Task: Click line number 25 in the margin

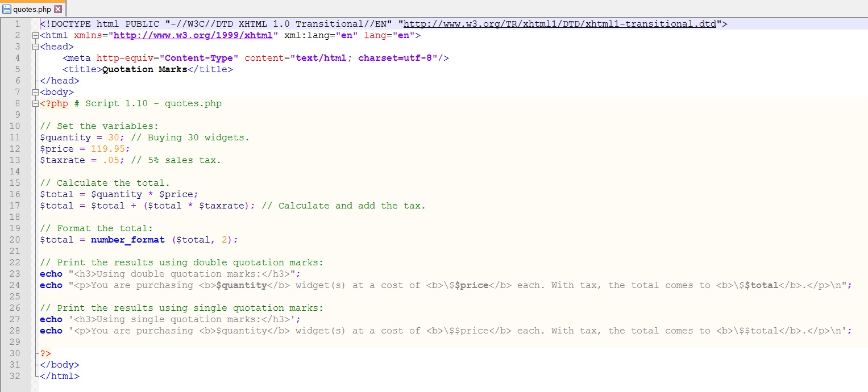Action: click(x=15, y=297)
